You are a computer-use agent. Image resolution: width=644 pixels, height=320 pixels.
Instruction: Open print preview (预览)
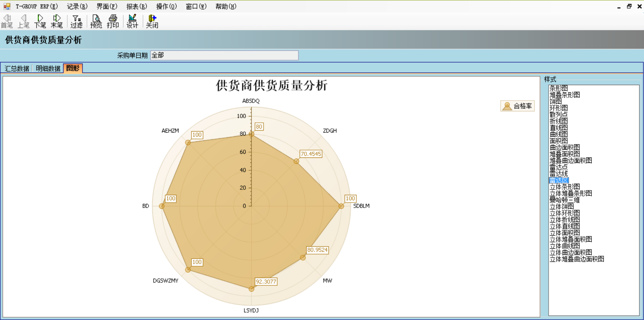96,21
